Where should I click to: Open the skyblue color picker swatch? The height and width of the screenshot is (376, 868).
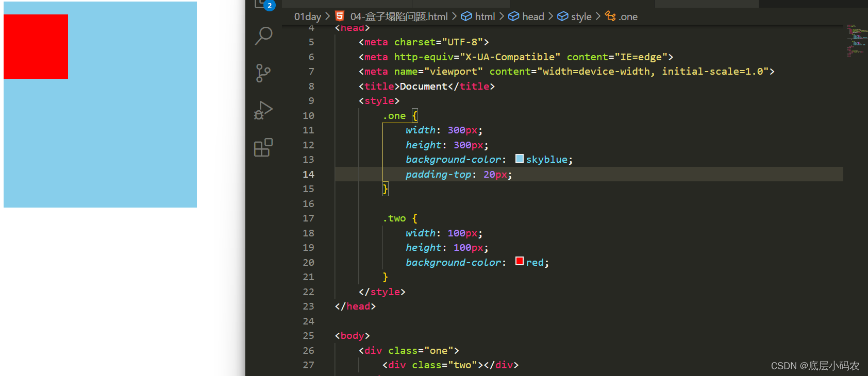(520, 159)
